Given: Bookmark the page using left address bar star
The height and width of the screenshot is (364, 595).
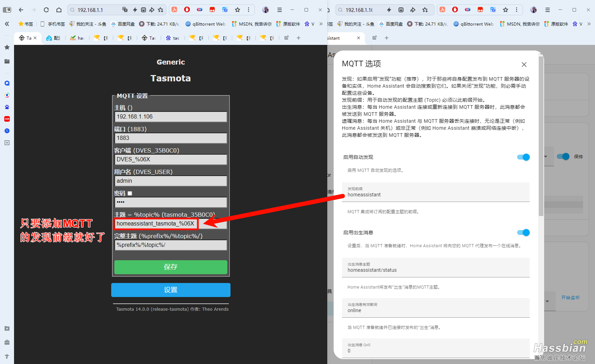Looking at the screenshot, I should [161, 10].
